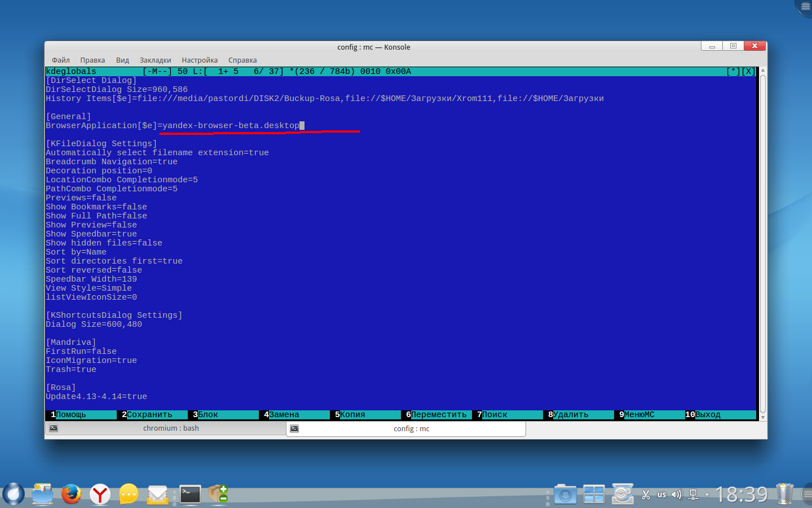Click the 'Dialog Size=600,480' line
This screenshot has height=508, width=812.
click(94, 325)
